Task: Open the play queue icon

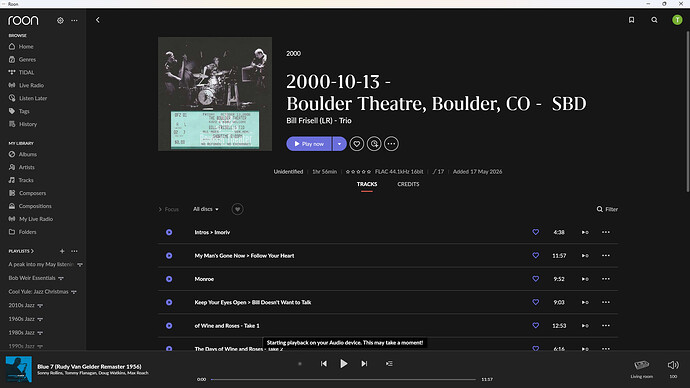Action: pos(389,363)
